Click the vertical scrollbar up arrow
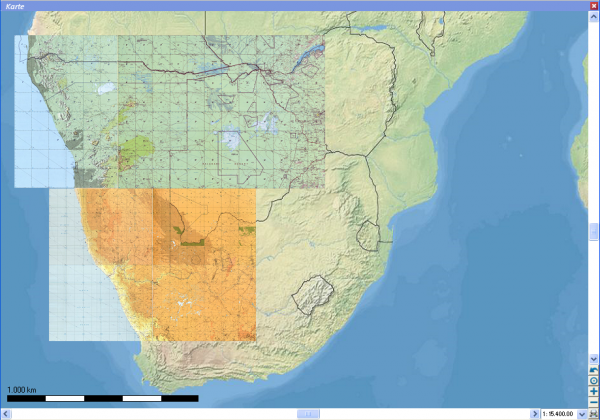The height and width of the screenshot is (420, 600). coord(593,16)
